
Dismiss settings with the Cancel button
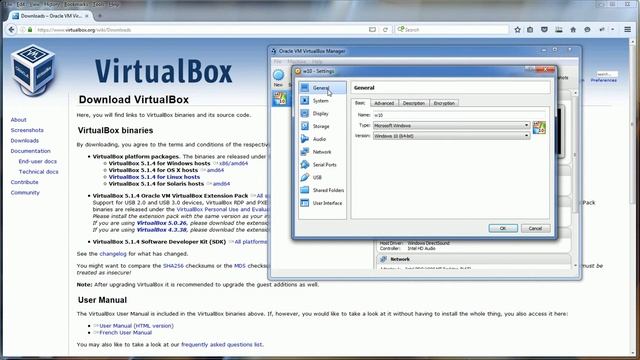[x=535, y=228]
